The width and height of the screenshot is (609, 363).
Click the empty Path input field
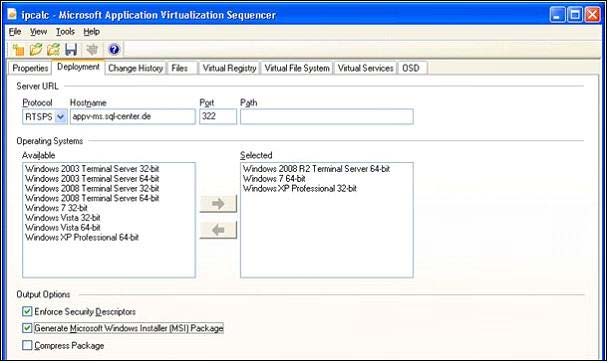(x=327, y=116)
